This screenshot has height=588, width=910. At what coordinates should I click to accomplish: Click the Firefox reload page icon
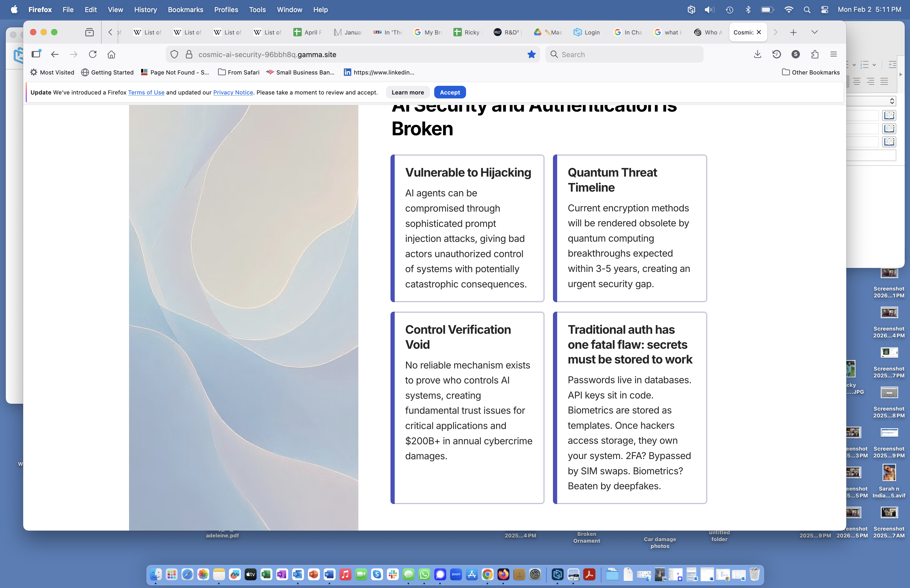[x=92, y=54]
